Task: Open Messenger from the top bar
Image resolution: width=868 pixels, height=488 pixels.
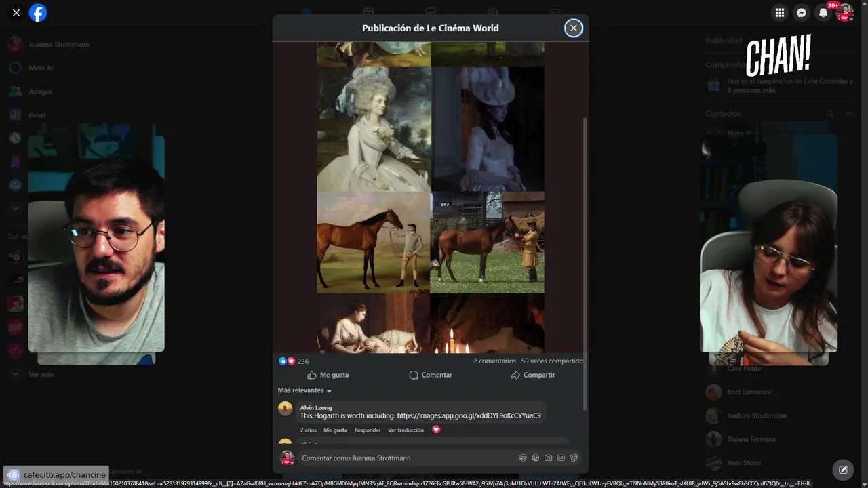Action: [802, 12]
